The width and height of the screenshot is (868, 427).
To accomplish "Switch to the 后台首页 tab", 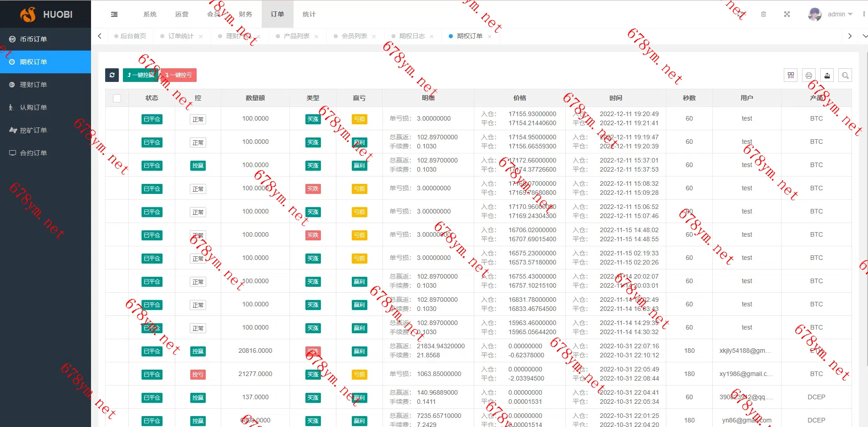I will [x=130, y=36].
